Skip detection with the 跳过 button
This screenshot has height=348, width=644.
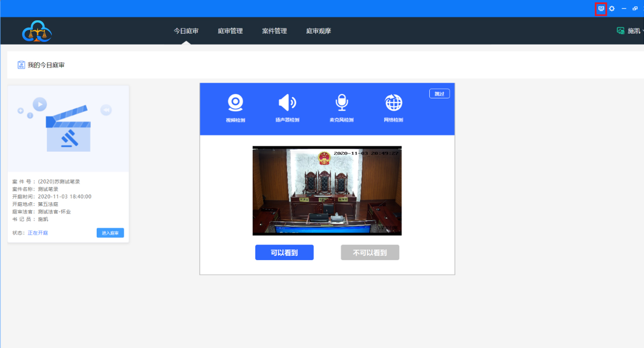coord(439,94)
